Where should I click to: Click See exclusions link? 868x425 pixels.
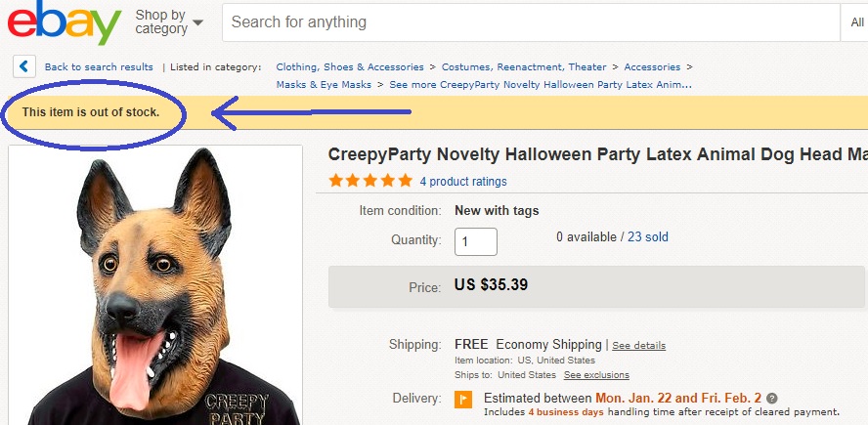point(596,375)
